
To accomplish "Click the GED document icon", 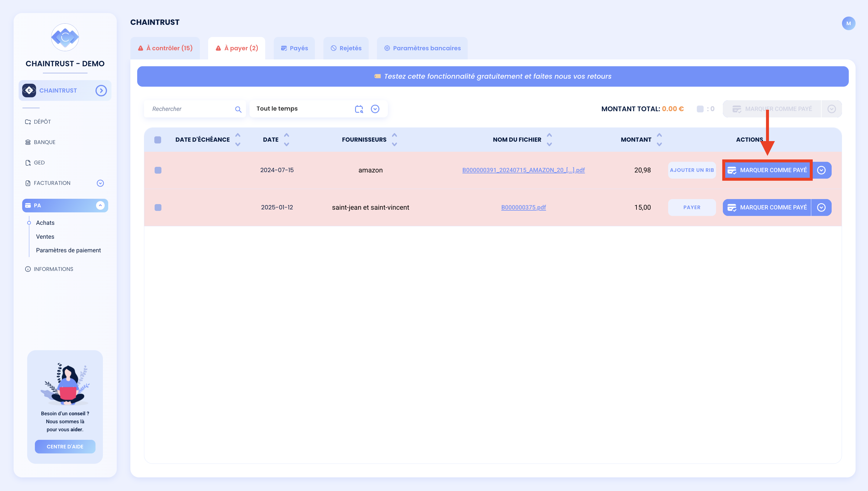I will coord(28,163).
